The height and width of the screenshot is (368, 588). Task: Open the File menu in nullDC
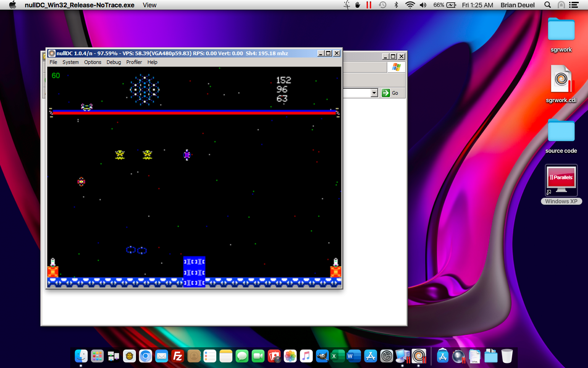coord(53,62)
